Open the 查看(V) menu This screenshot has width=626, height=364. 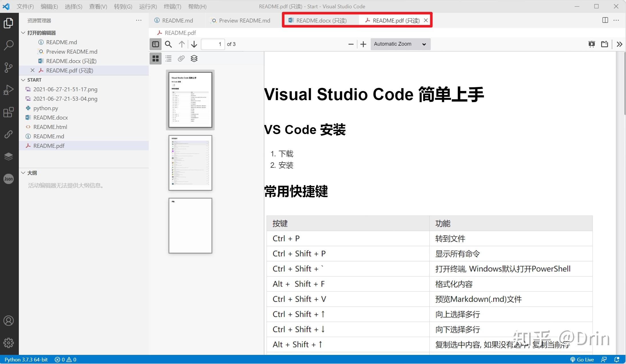[x=98, y=6]
